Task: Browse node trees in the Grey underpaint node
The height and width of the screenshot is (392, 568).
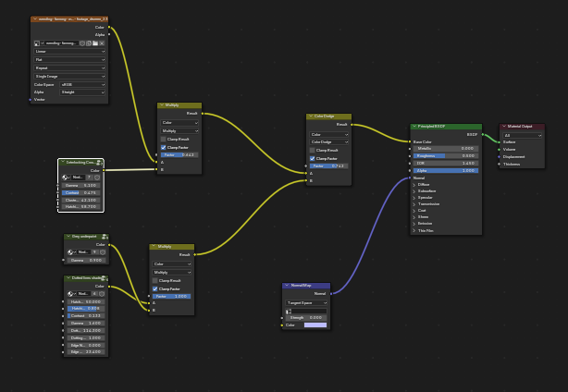Action: point(72,251)
